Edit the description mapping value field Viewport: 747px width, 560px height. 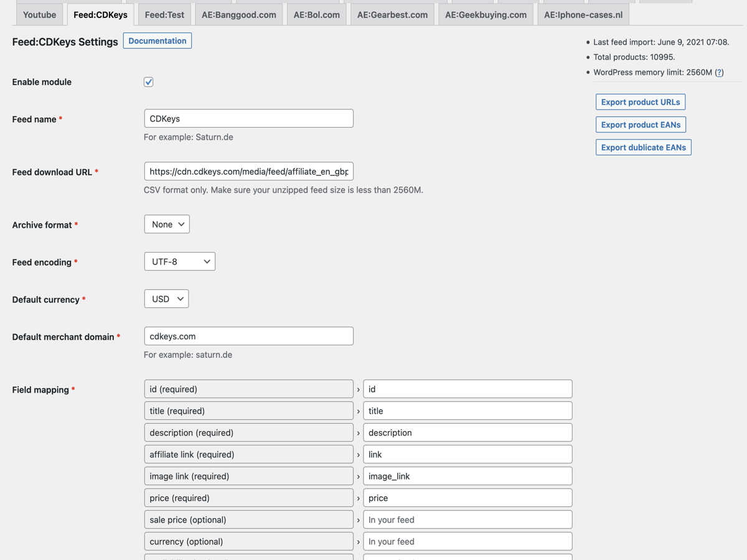click(x=467, y=432)
